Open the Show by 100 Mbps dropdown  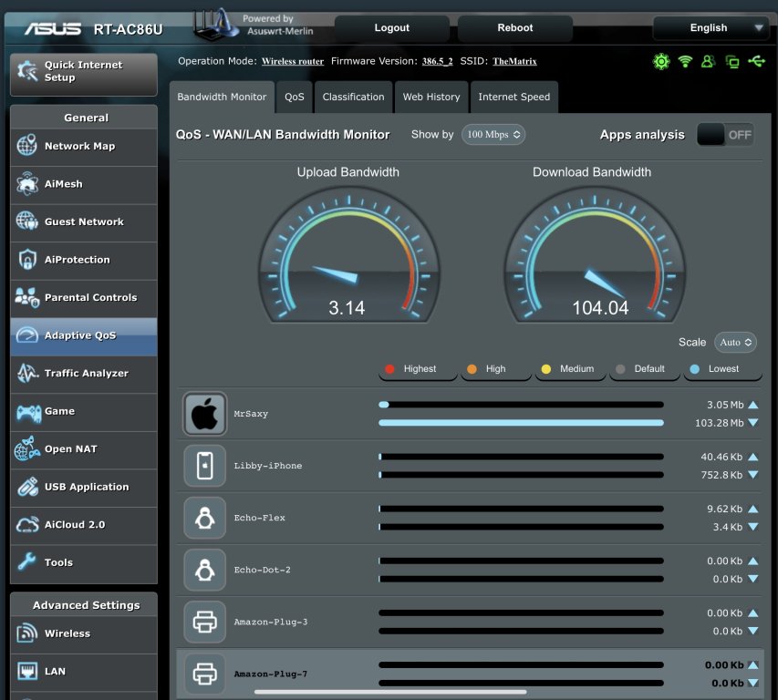[x=493, y=135]
